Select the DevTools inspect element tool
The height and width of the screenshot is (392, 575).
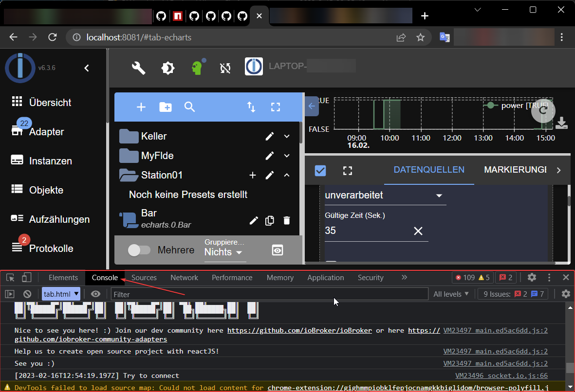coord(10,278)
